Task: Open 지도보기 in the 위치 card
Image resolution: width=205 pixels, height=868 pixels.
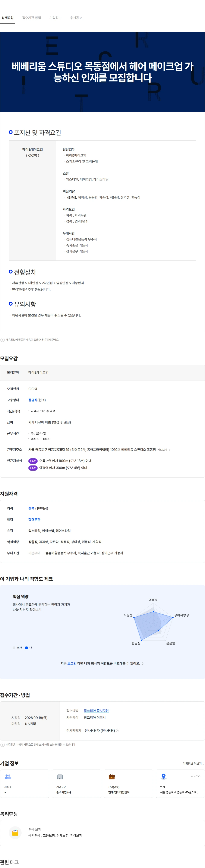Action: click(x=196, y=776)
